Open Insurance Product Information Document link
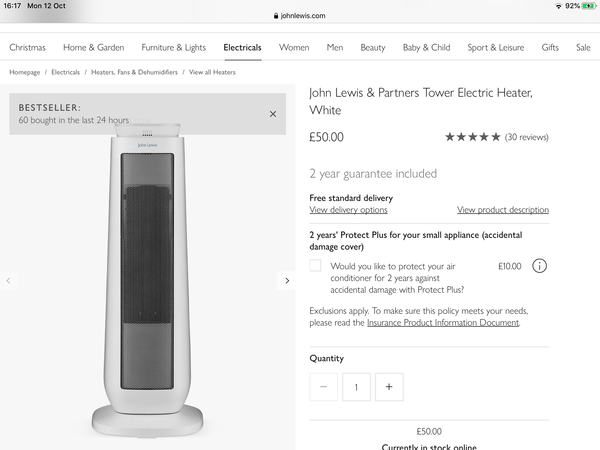 [443, 323]
